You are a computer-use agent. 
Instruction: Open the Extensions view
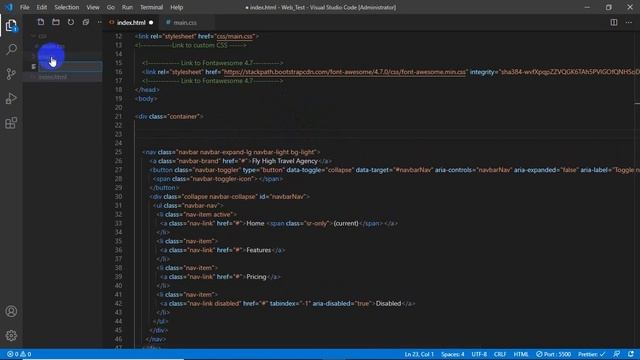click(11, 123)
